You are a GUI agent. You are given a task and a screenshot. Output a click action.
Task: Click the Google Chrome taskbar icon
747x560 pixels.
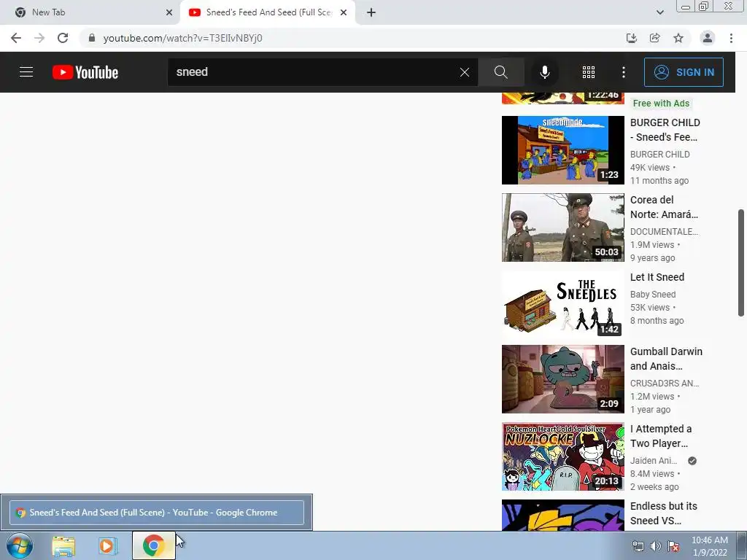[153, 545]
